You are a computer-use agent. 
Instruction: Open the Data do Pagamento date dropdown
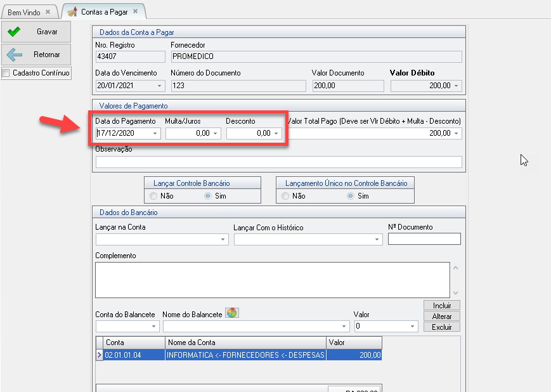coord(155,134)
